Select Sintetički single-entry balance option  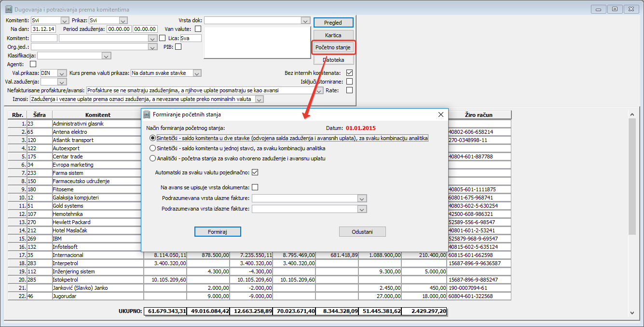pyautogui.click(x=238, y=148)
